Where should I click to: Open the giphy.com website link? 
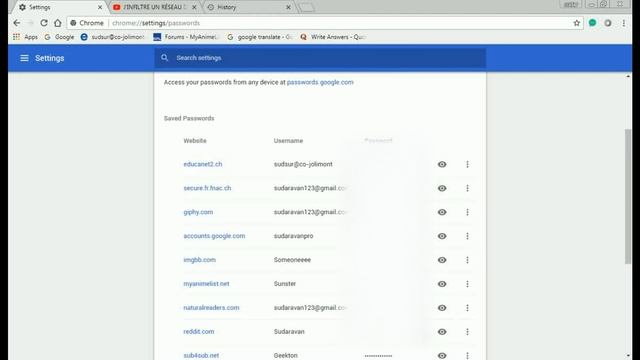coord(198,212)
